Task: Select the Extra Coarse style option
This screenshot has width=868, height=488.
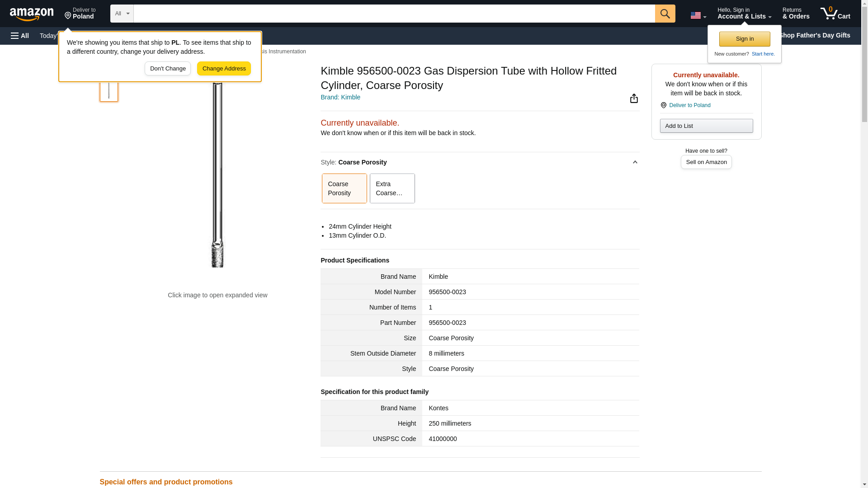Action: click(x=392, y=188)
